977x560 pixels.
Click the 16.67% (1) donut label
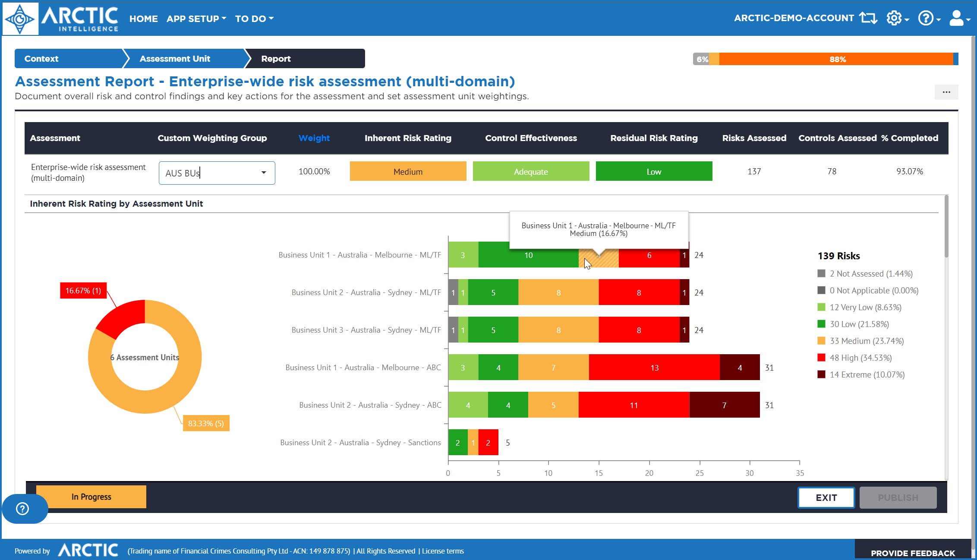point(83,291)
